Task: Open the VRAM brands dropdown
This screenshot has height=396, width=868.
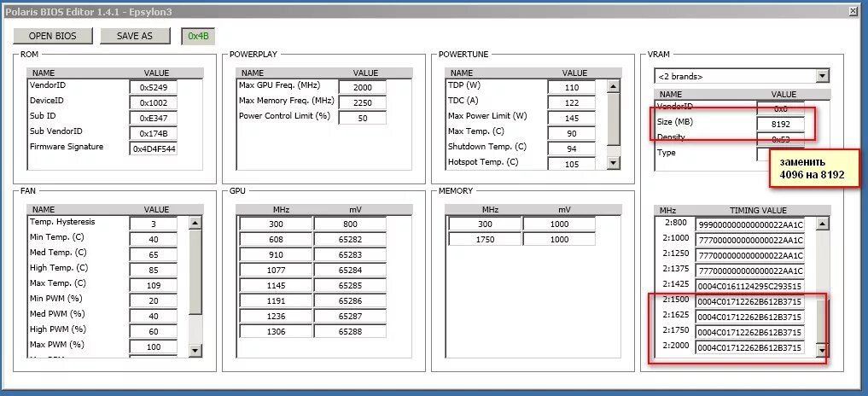Action: coord(823,77)
